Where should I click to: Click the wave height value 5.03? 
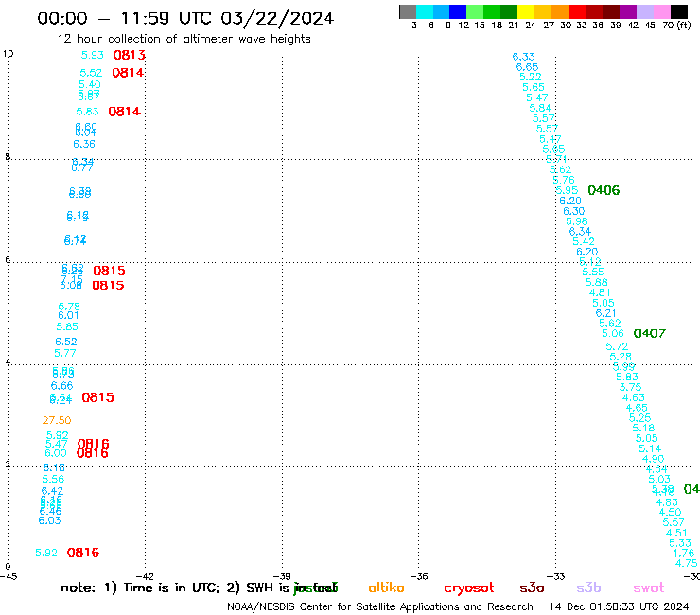click(x=659, y=479)
